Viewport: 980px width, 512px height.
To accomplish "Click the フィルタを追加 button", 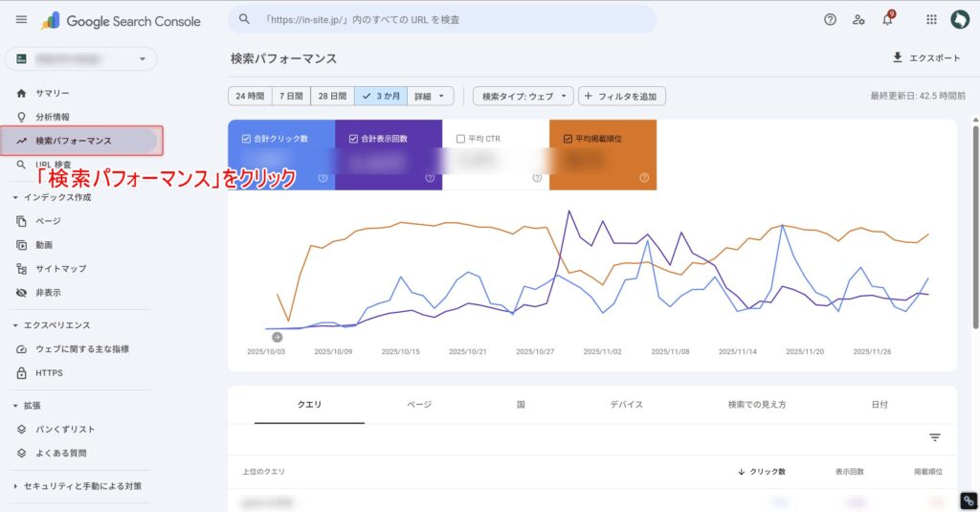I will point(622,97).
